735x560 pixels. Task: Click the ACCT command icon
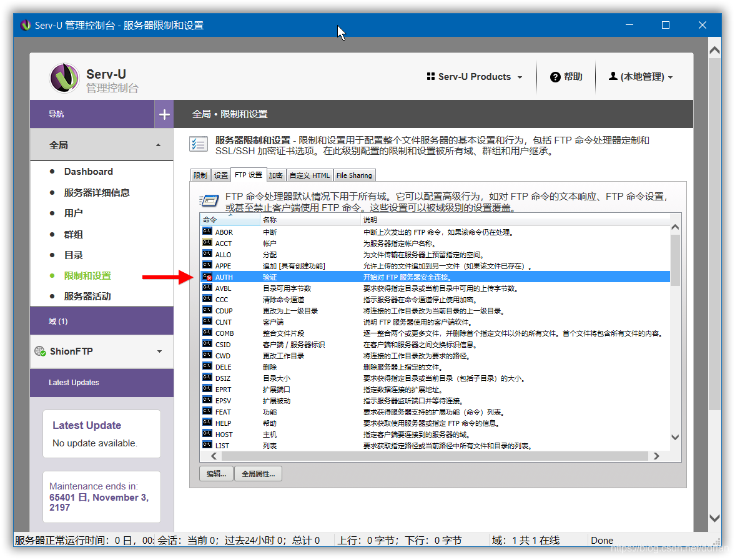tap(207, 243)
